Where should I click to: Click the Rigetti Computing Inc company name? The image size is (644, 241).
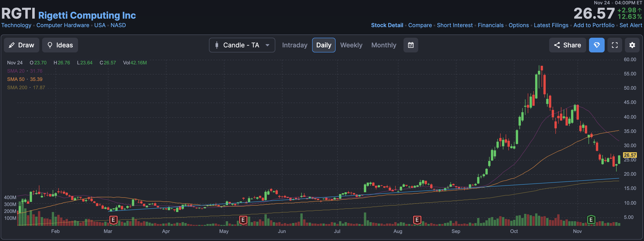87,15
